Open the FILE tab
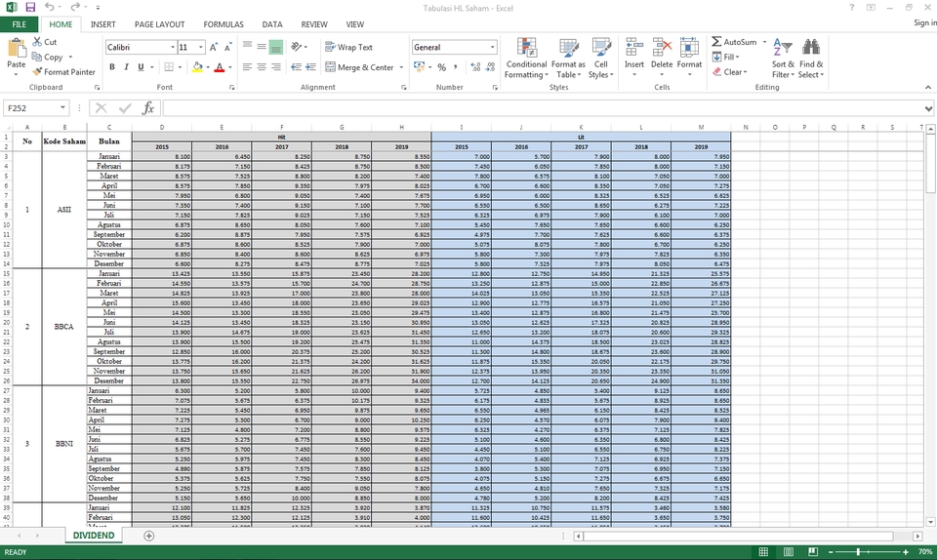This screenshot has height=560, width=937. coord(20,24)
